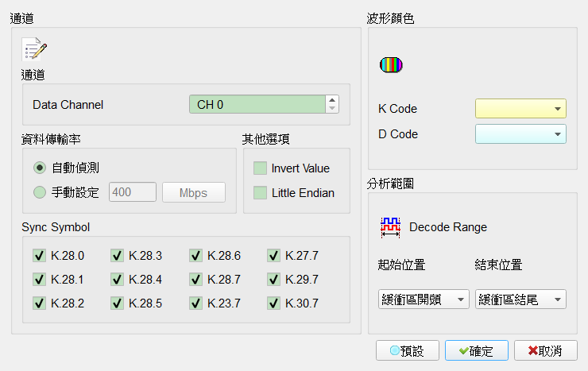
Task: Open the K Code yellow color dropdown
Action: click(x=520, y=109)
